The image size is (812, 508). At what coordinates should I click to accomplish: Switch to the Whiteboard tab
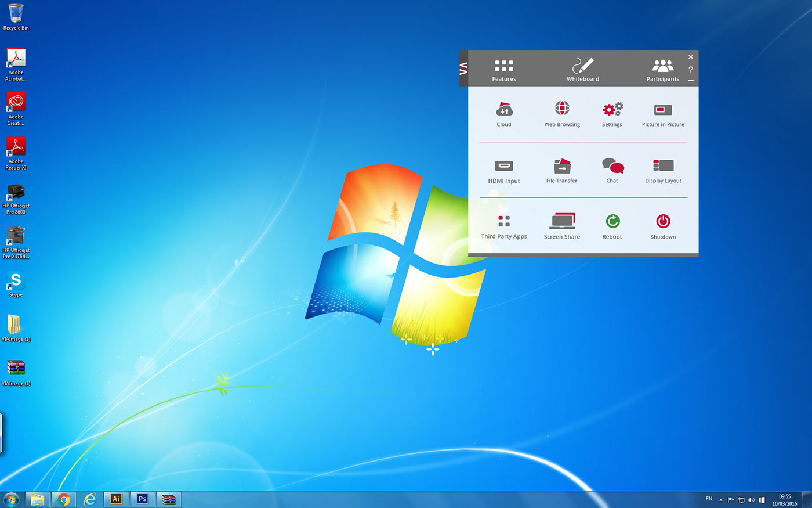[x=583, y=70]
